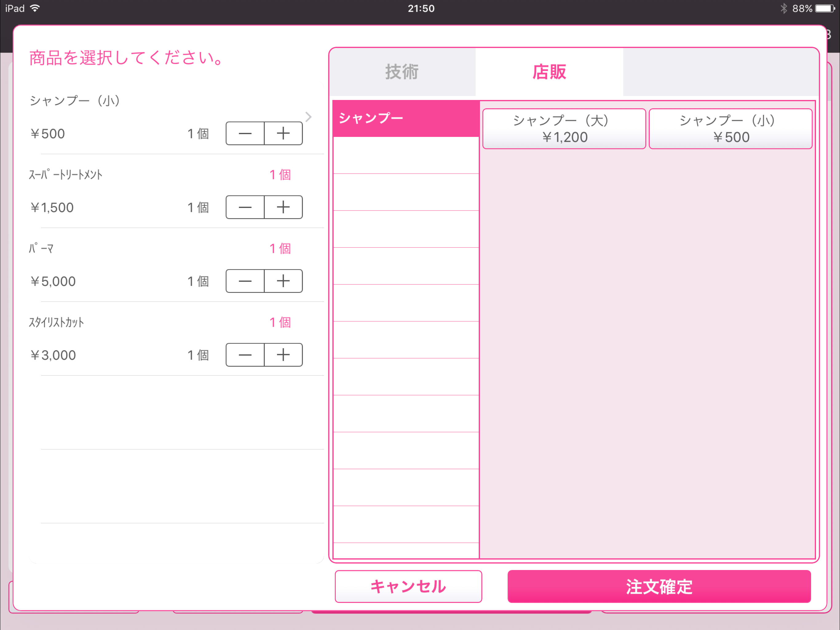Screen dimensions: 840x630
Task: Add シャンプー（大）¥1,200 product
Action: pos(564,129)
